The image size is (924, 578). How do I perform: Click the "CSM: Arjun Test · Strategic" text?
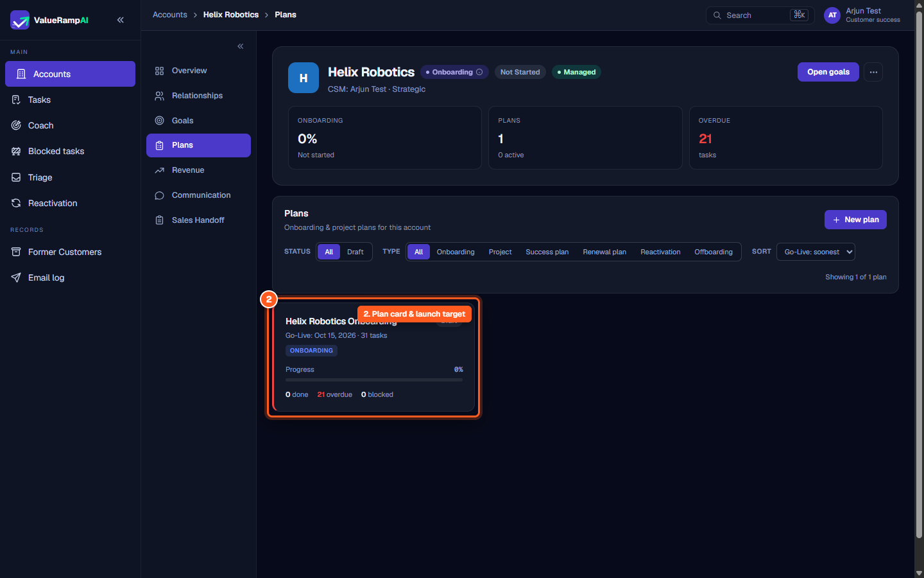(377, 89)
